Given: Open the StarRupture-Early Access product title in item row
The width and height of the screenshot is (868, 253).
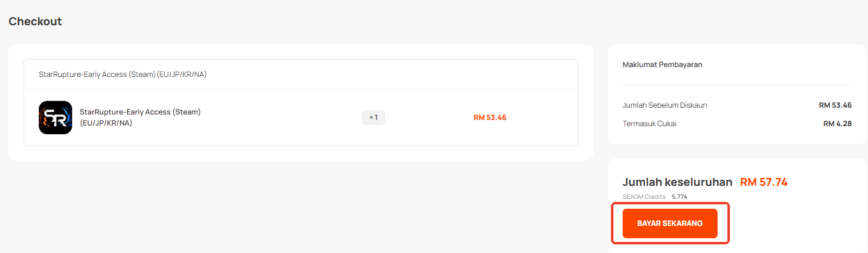Looking at the screenshot, I should point(140,112).
